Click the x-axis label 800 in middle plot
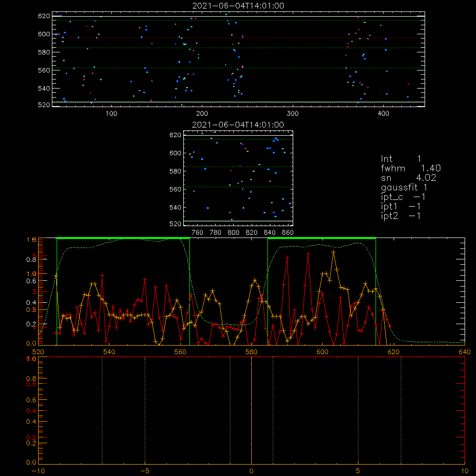This screenshot has height=476, width=476. coord(233,233)
